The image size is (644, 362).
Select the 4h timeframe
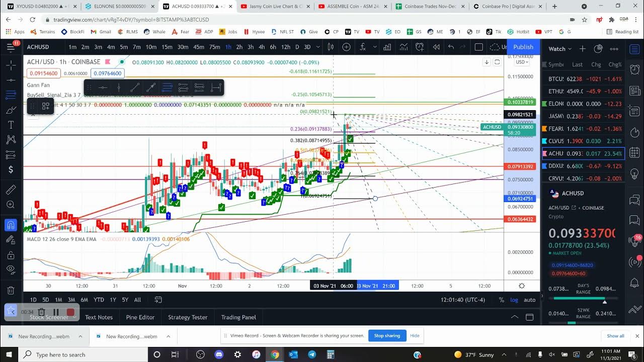[262, 47]
